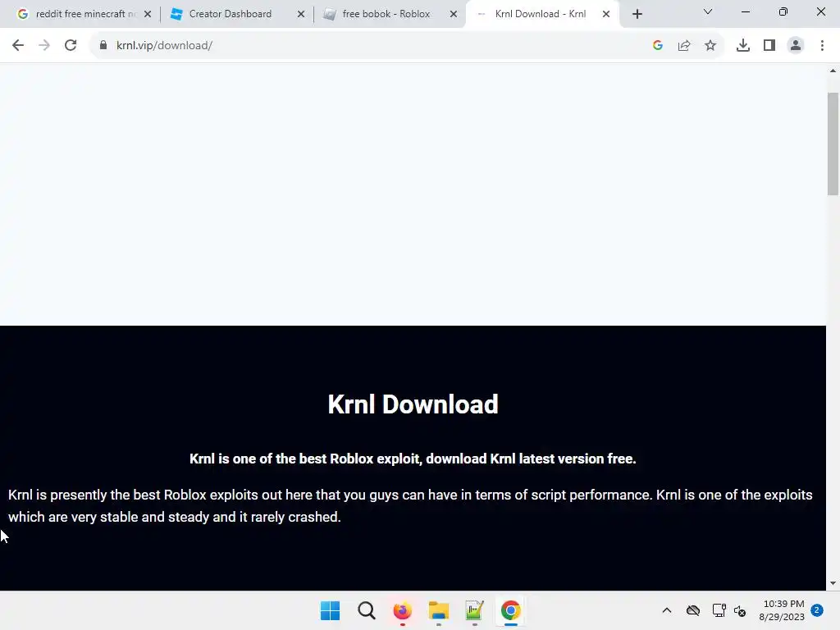Open Chrome side panel
This screenshot has height=630, width=840.
769,46
